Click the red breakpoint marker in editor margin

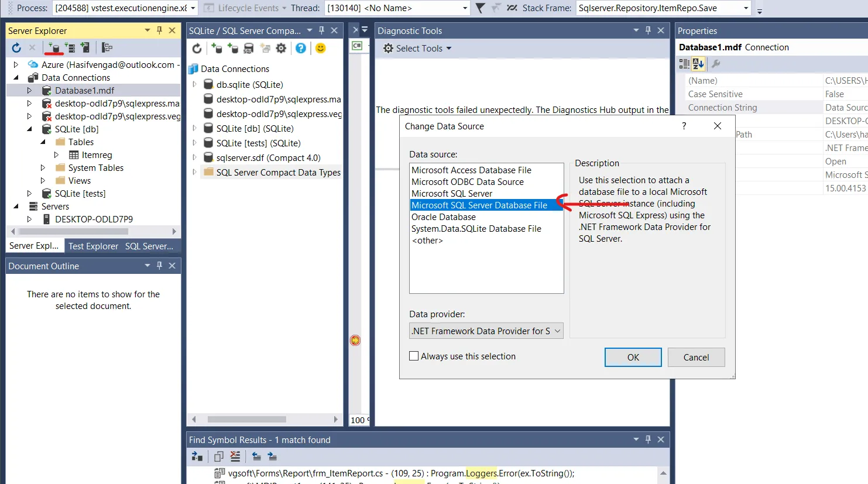point(355,341)
